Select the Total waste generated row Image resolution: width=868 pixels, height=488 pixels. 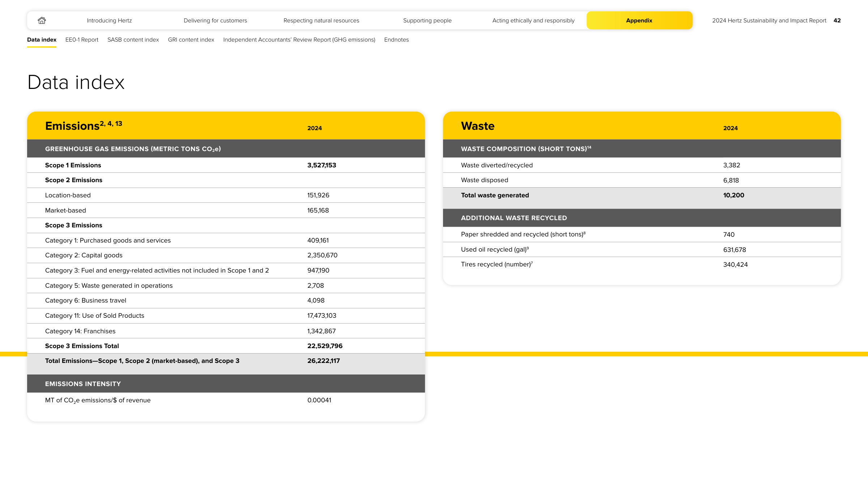642,195
